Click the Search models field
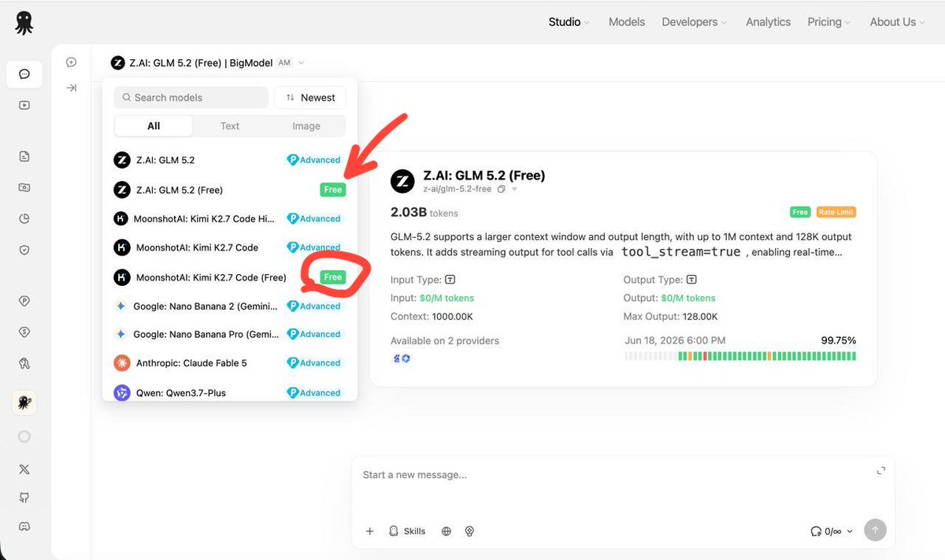The image size is (945, 560). tap(191, 98)
